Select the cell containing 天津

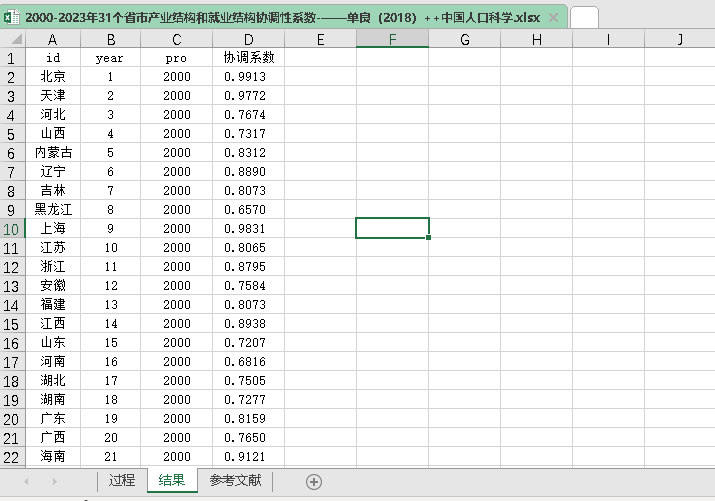(53, 96)
